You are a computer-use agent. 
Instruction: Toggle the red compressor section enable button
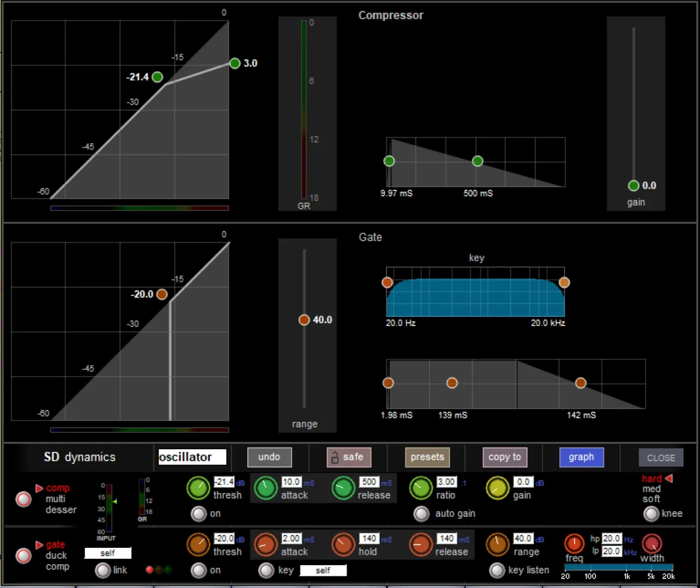23,499
